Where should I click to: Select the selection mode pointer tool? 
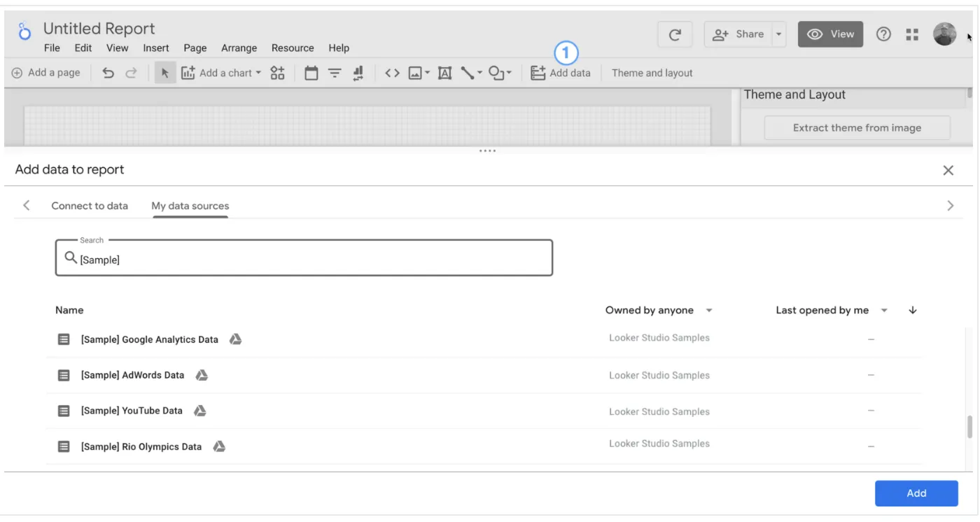tap(165, 73)
